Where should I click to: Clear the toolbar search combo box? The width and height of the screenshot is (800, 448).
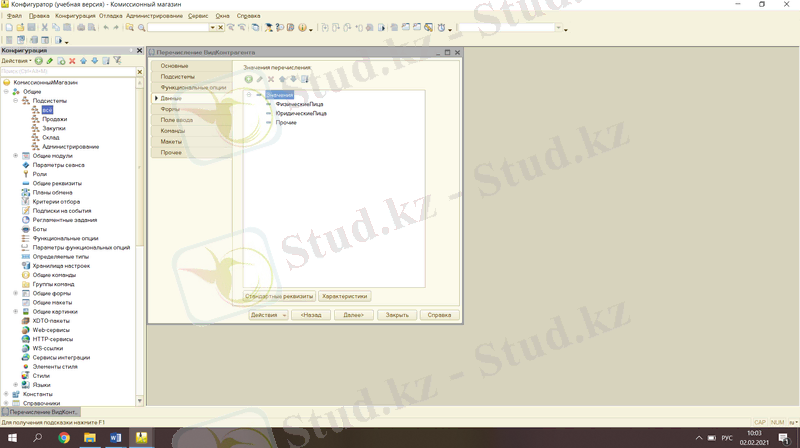coord(220,28)
